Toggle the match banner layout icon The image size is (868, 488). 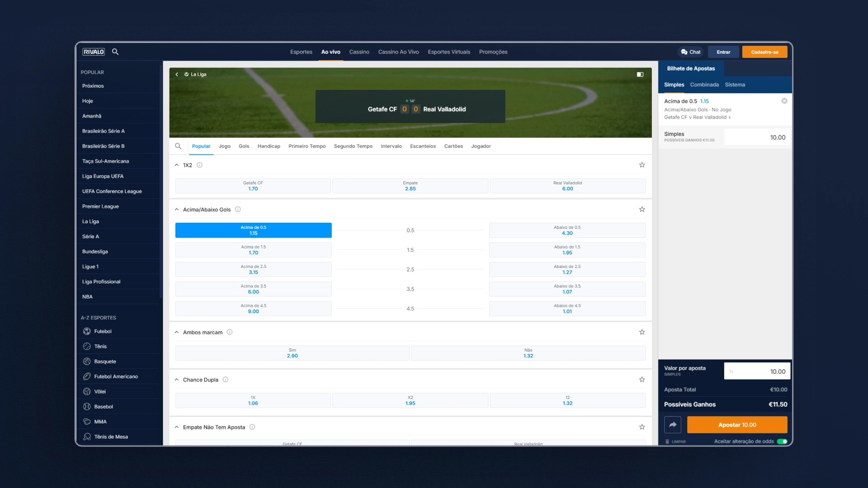coord(640,75)
